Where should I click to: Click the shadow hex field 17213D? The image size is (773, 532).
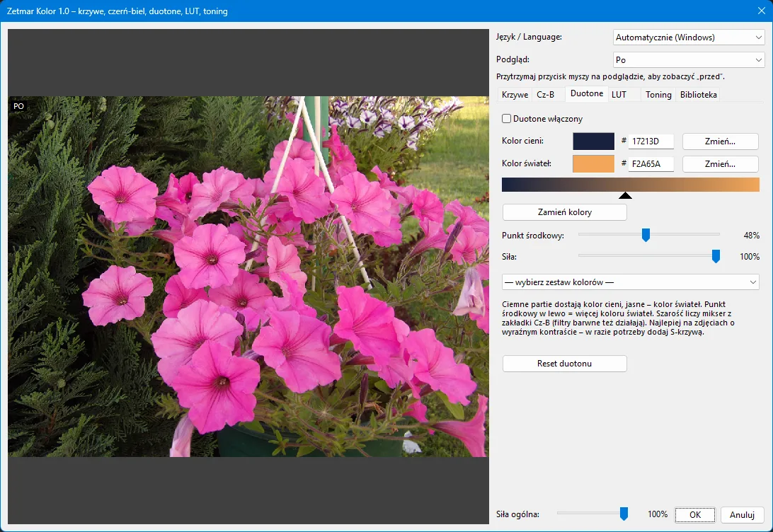tap(651, 141)
